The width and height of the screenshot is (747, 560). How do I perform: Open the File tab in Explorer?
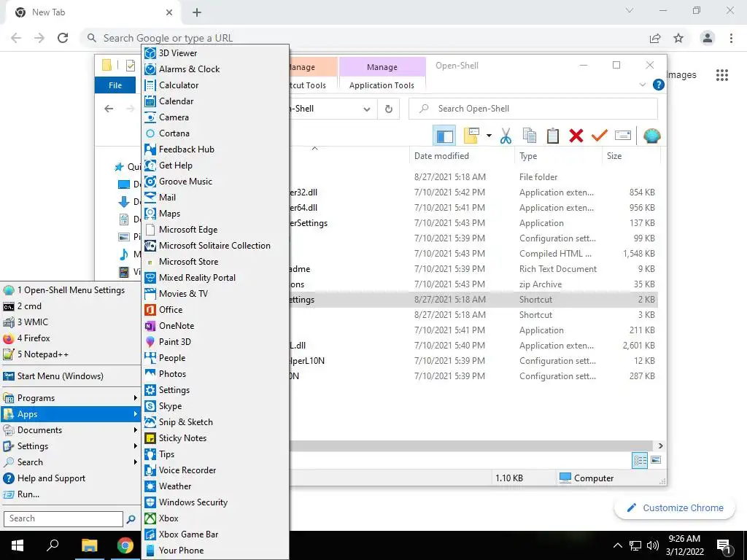click(x=115, y=85)
